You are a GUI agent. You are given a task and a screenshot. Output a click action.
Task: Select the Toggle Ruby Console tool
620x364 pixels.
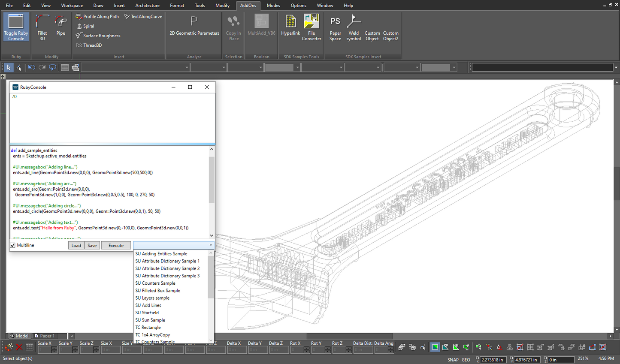(x=15, y=27)
